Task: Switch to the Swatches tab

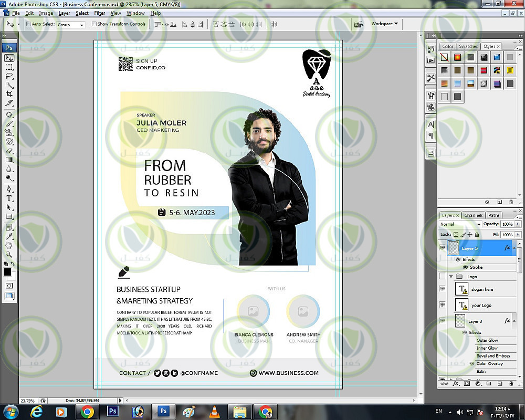Action: click(x=468, y=47)
